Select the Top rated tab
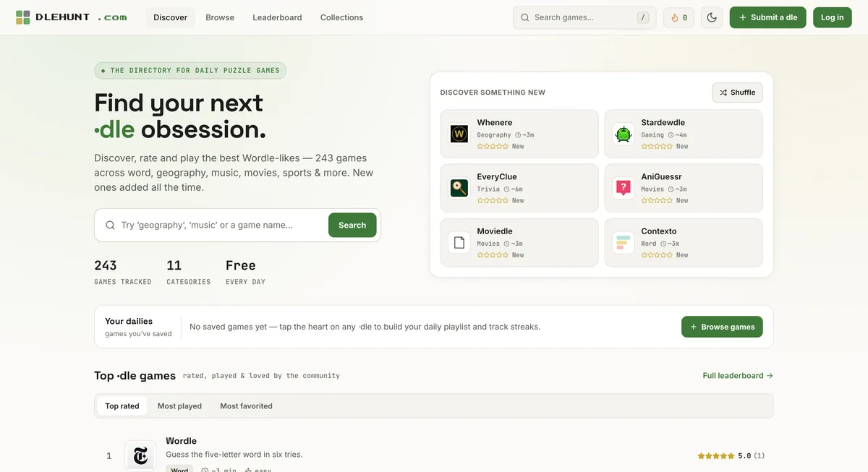868x472 pixels. (x=122, y=406)
